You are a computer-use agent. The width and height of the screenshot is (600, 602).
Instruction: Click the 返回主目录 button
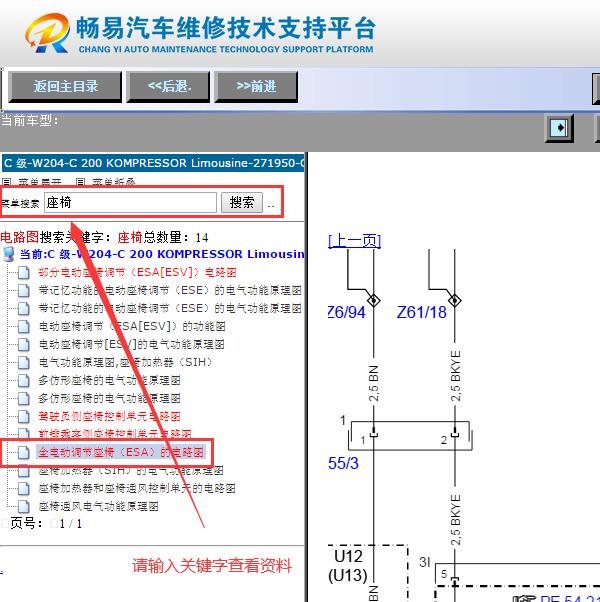pos(65,87)
